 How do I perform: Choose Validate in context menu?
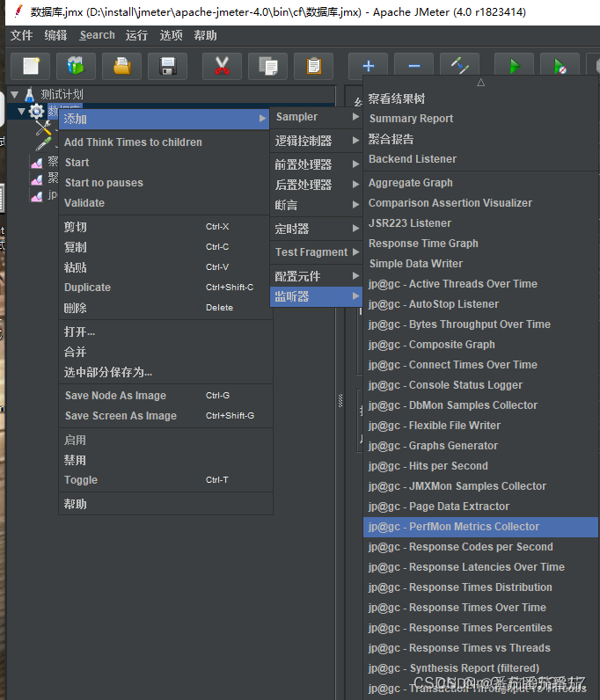coord(165,202)
